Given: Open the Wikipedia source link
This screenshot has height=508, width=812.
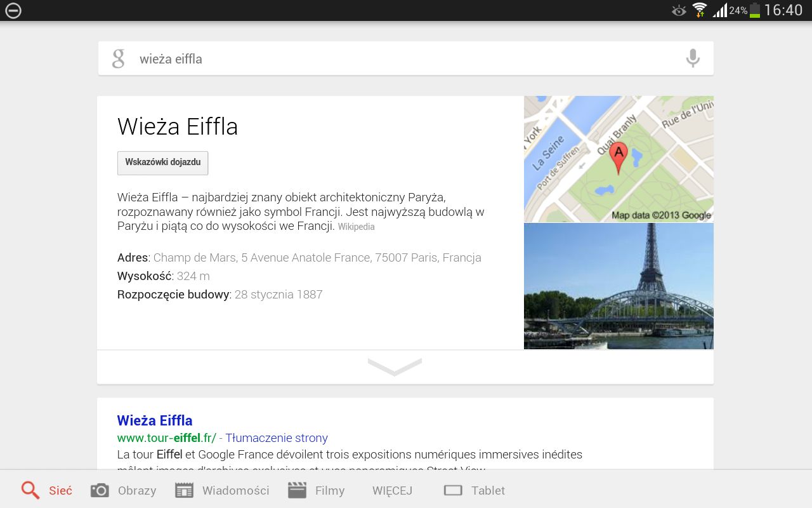Looking at the screenshot, I should [x=356, y=227].
